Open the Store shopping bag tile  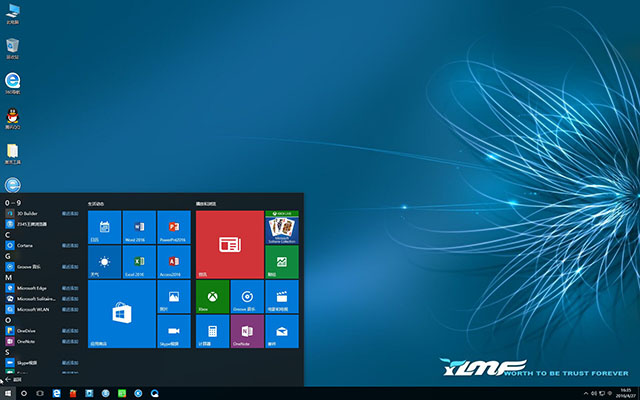tap(121, 314)
